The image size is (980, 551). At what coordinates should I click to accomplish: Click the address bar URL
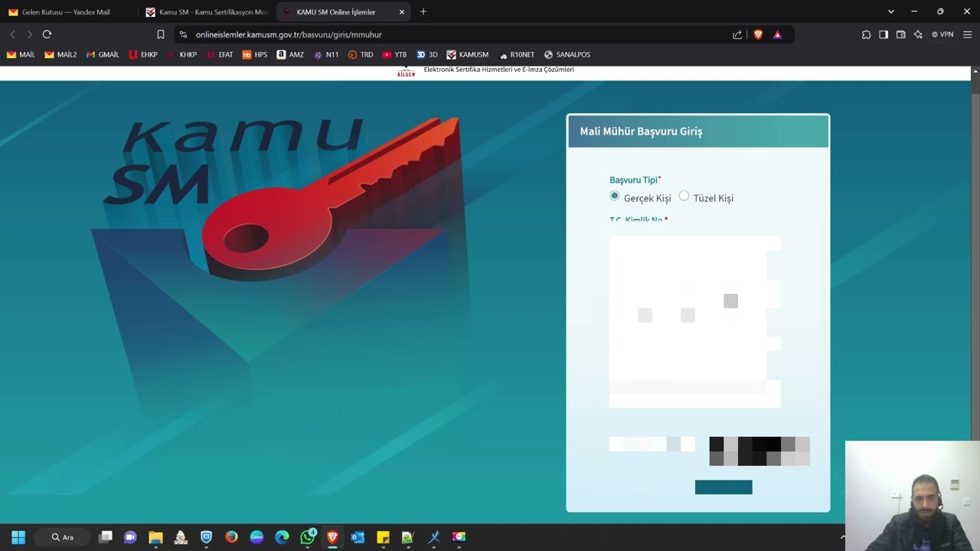(289, 34)
